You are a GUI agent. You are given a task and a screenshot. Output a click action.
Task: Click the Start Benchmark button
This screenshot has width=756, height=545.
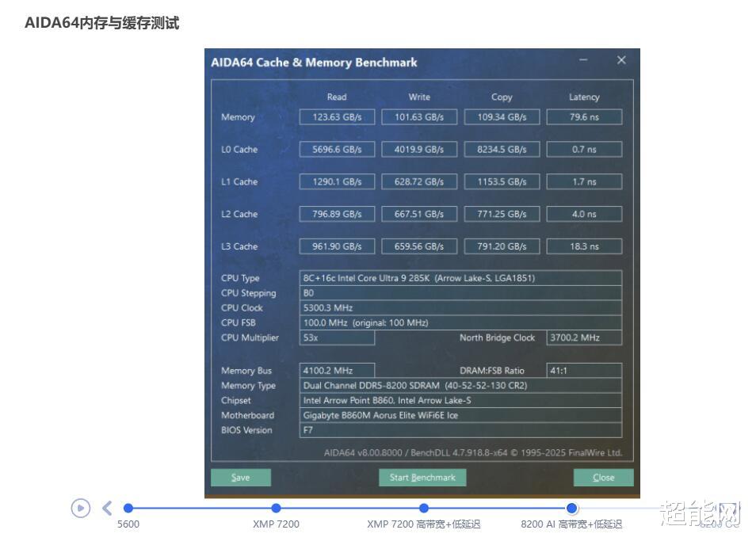click(x=422, y=478)
